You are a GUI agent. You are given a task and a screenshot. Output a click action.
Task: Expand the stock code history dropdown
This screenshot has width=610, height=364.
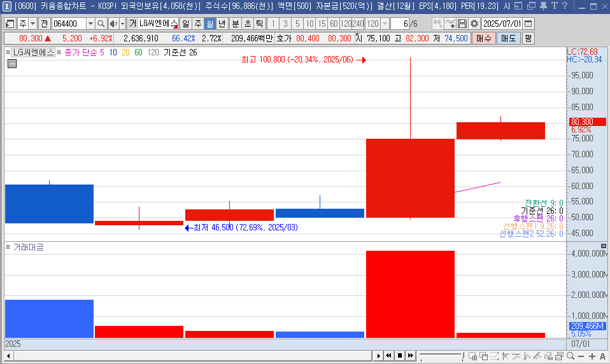(90, 24)
